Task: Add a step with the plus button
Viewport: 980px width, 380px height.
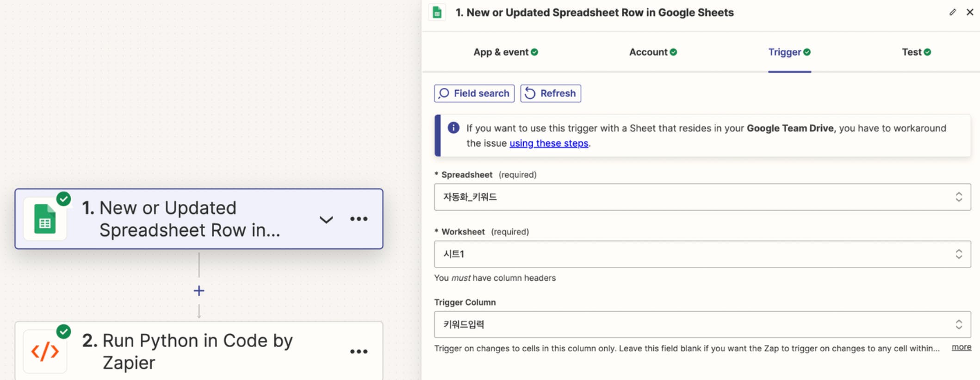Action: [x=199, y=291]
